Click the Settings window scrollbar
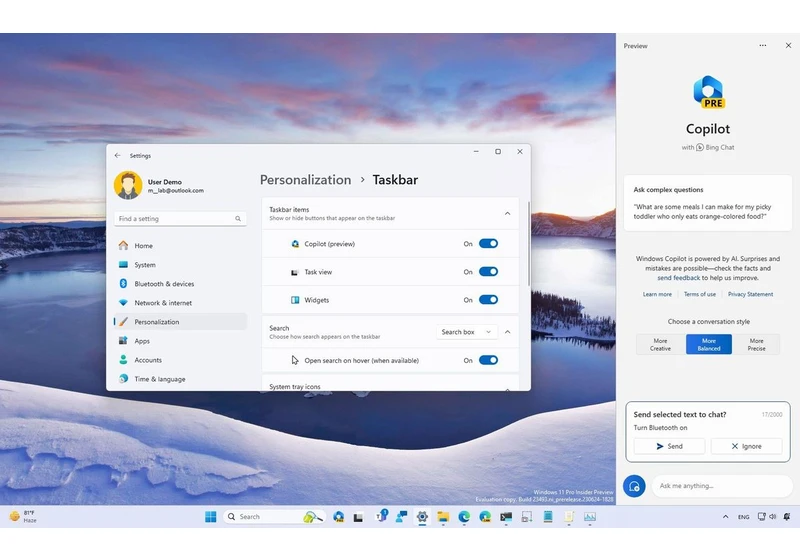Screen dimensions: 800x560 click(528, 244)
